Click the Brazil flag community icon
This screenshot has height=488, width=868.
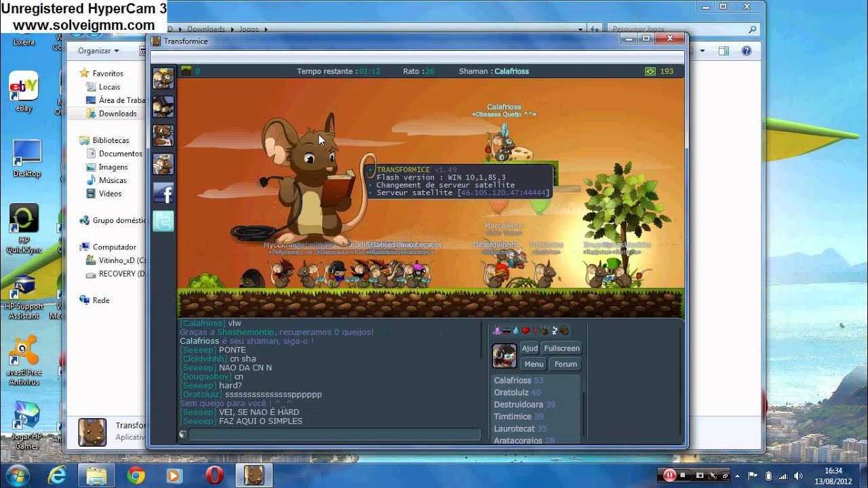tap(650, 71)
